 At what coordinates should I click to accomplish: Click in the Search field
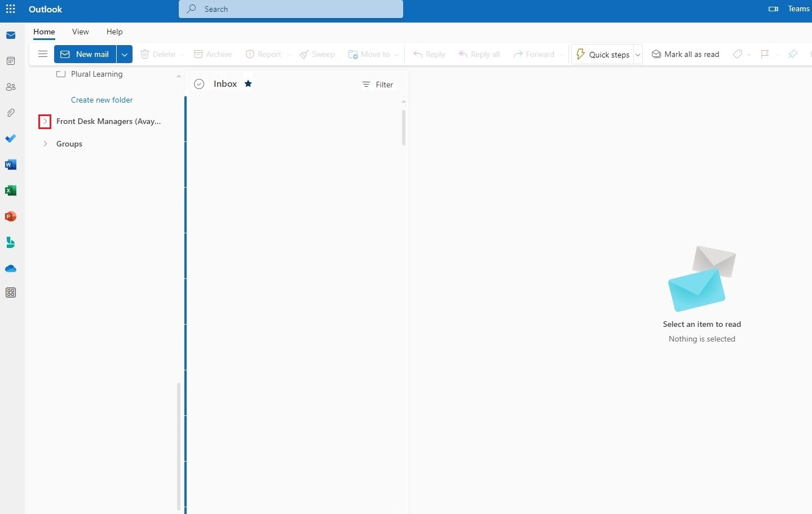pos(291,9)
